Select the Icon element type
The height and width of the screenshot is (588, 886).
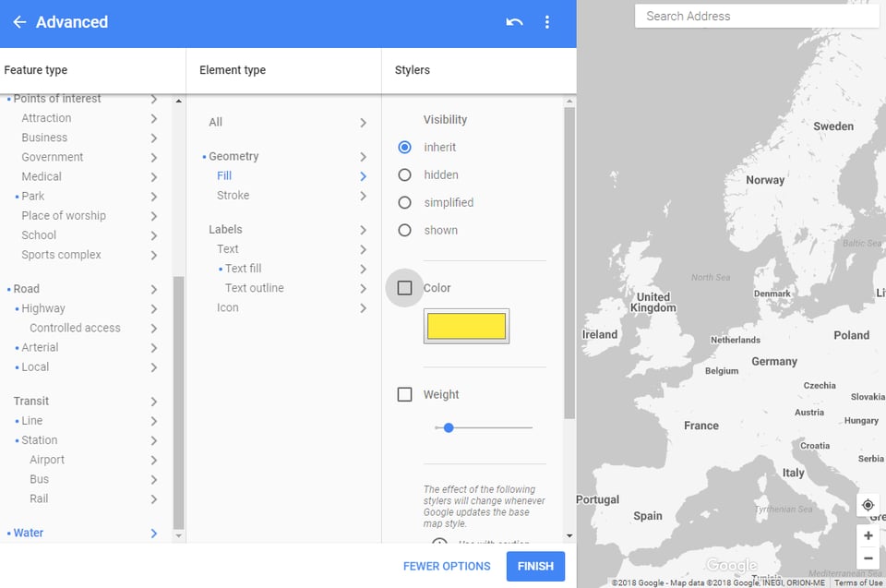pos(228,307)
